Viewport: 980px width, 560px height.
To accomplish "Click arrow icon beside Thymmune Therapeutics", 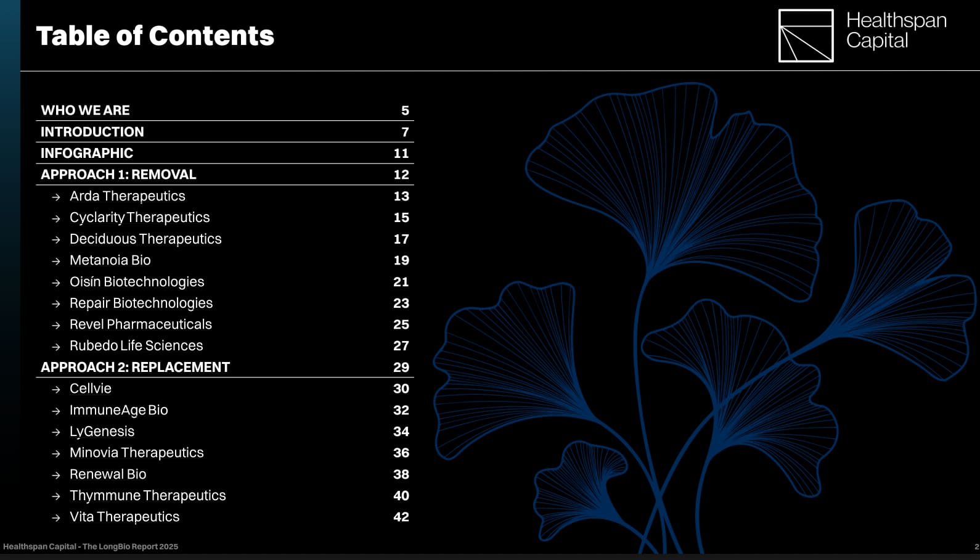I will 56,496.
